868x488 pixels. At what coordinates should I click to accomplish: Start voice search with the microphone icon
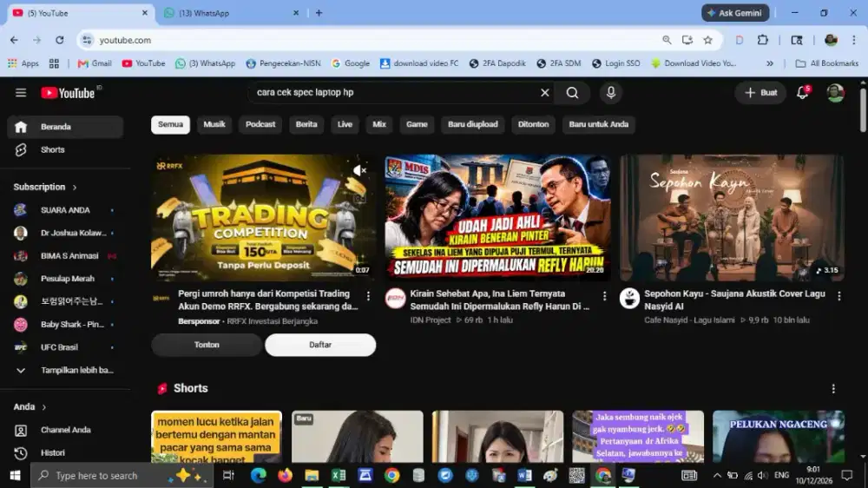pos(610,93)
